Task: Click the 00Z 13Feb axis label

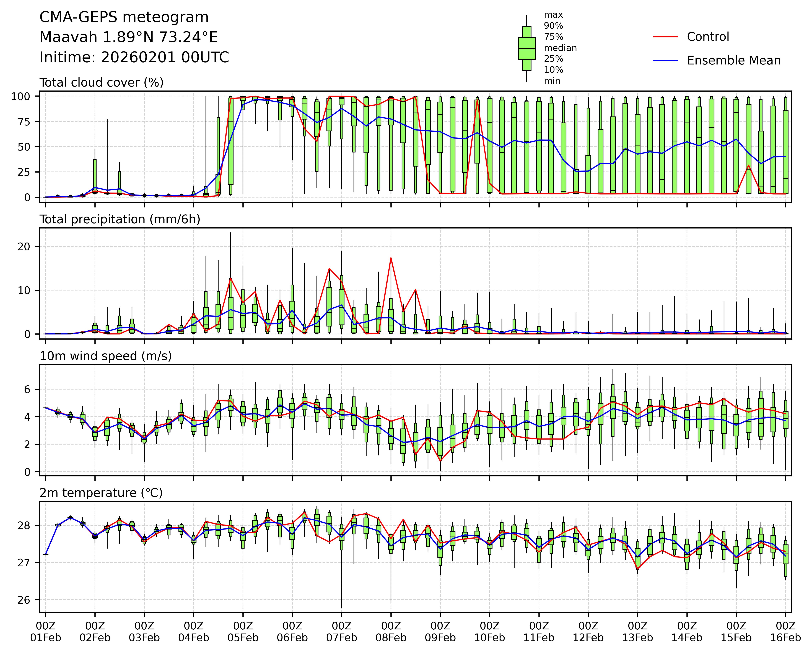Action: (x=638, y=632)
